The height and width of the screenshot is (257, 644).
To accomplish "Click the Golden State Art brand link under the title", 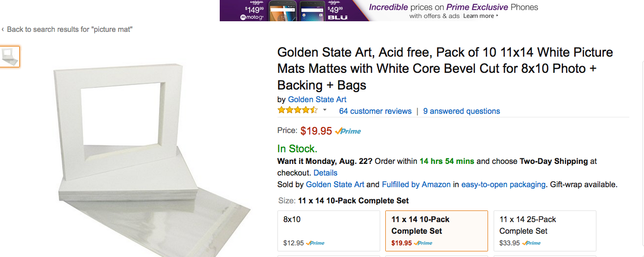I will (x=317, y=100).
